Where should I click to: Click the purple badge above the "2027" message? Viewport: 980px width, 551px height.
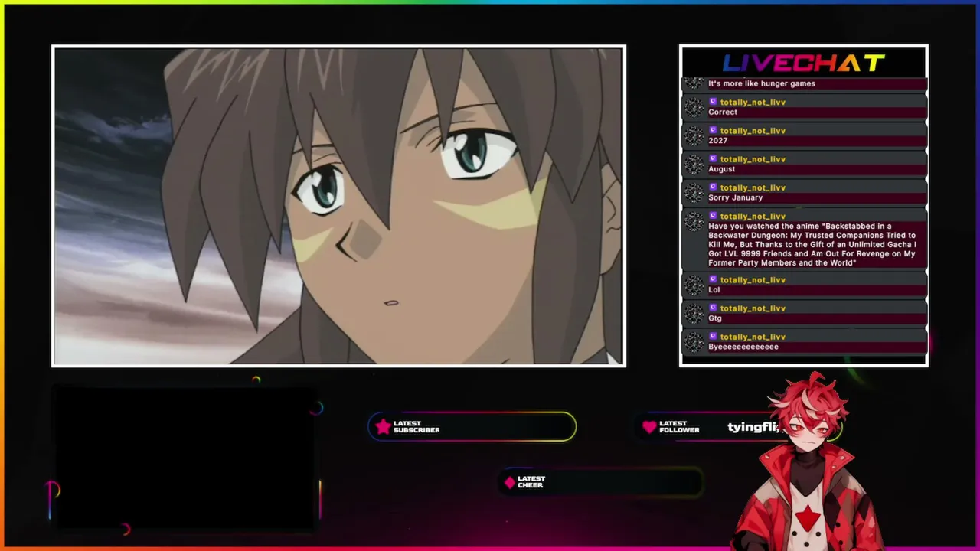(713, 130)
